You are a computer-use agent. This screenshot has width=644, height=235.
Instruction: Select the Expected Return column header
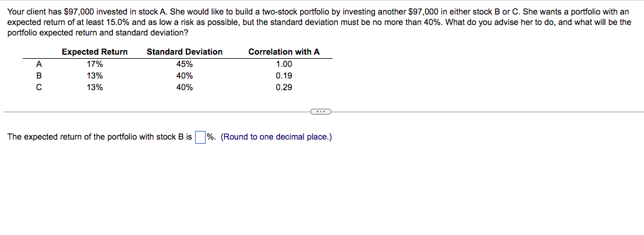point(94,52)
